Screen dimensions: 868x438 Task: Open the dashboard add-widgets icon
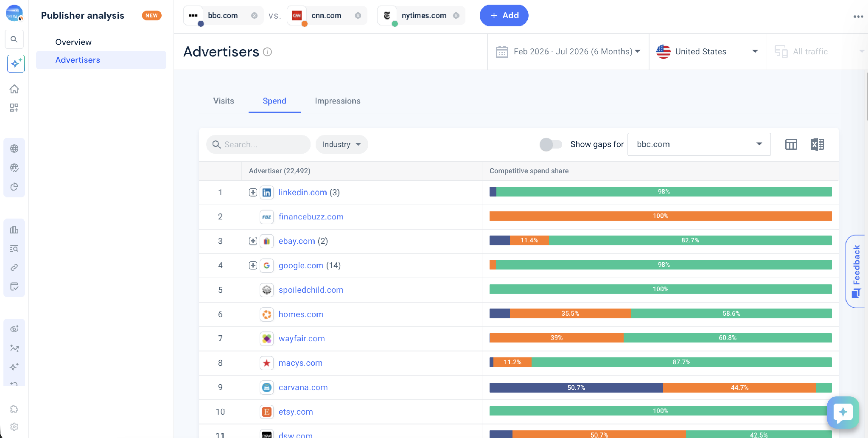tap(14, 108)
